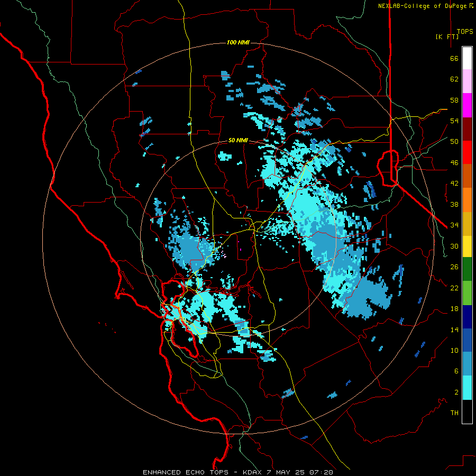Click the 54 legend value
This screenshot has height=476, width=476.
coord(454,121)
